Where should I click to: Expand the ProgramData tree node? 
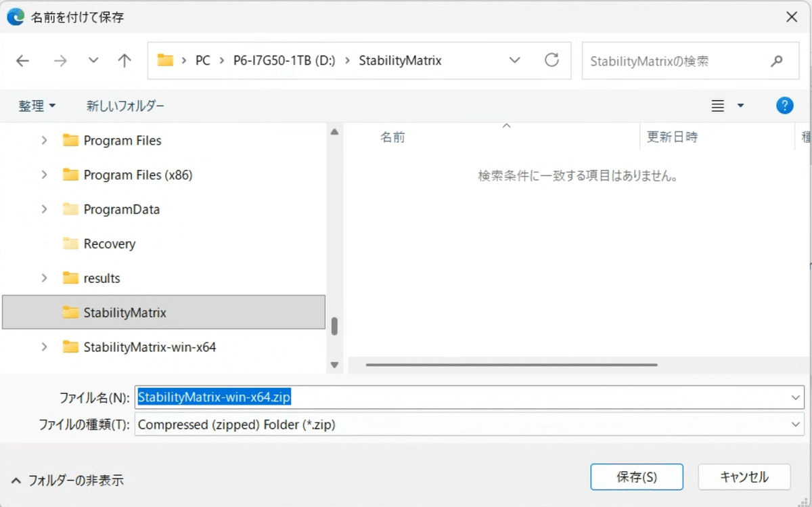point(45,209)
